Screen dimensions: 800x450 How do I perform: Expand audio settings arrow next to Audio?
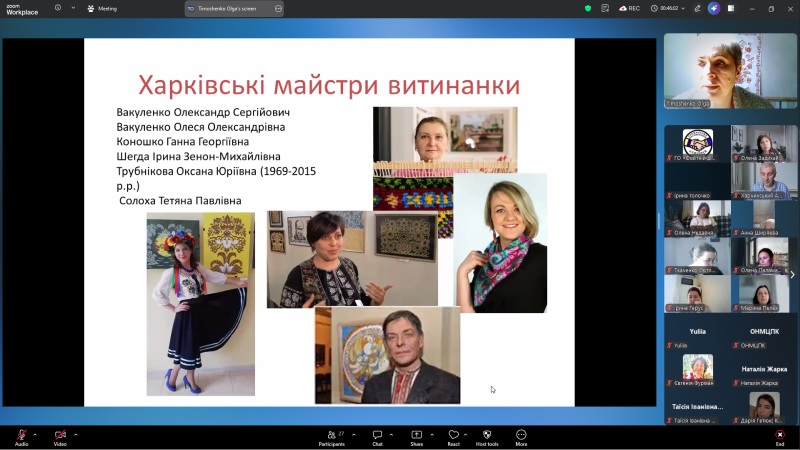pos(35,434)
